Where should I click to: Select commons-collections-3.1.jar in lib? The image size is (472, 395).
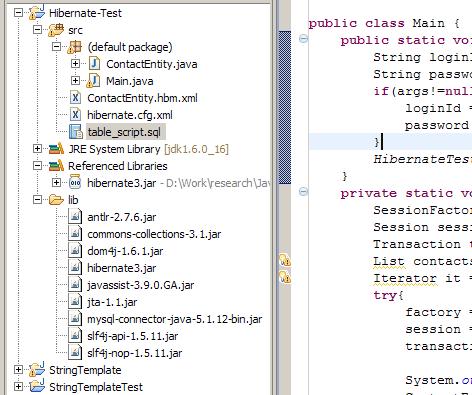pyautogui.click(x=154, y=234)
